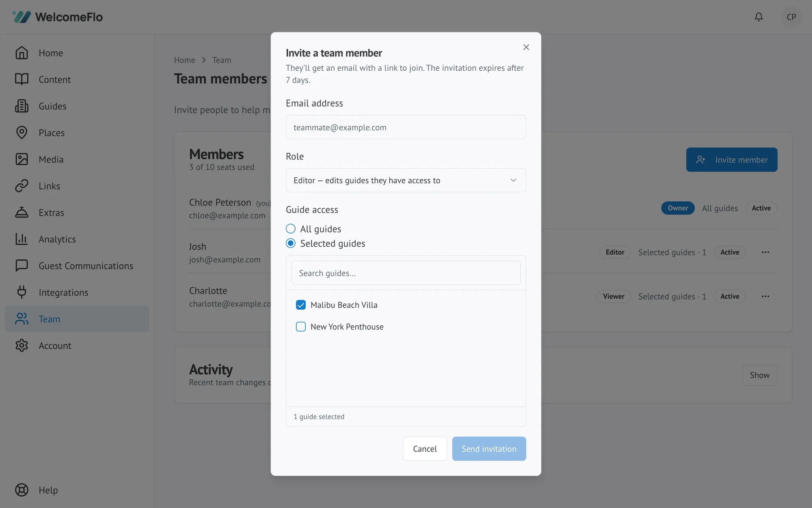Image resolution: width=812 pixels, height=508 pixels.
Task: Click the Integrations plug icon
Action: 22,292
